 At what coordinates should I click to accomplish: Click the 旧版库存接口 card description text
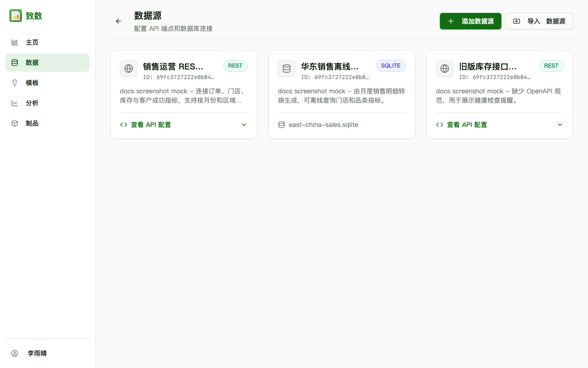pyautogui.click(x=498, y=96)
